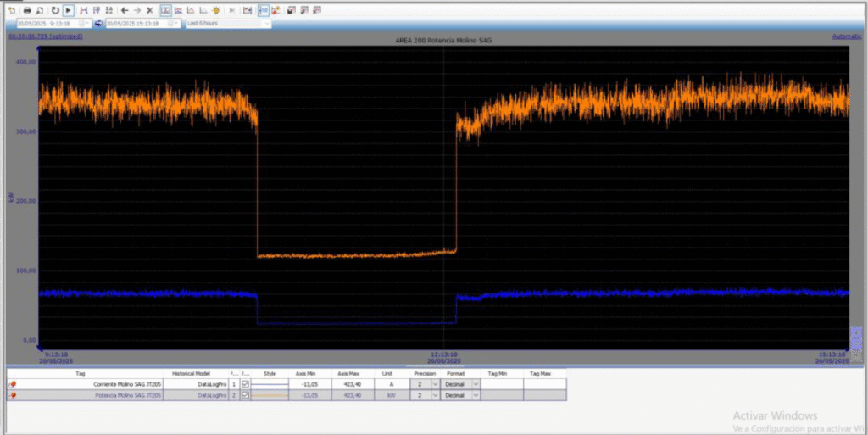This screenshot has width=868, height=435.
Task: Click the back arrow navigation icon
Action: 125,10
